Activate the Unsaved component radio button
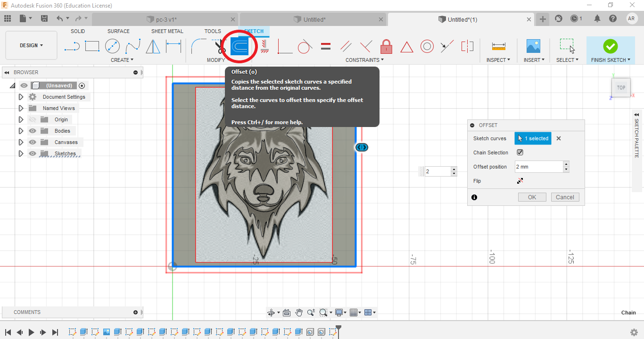644x339 pixels. [82, 85]
